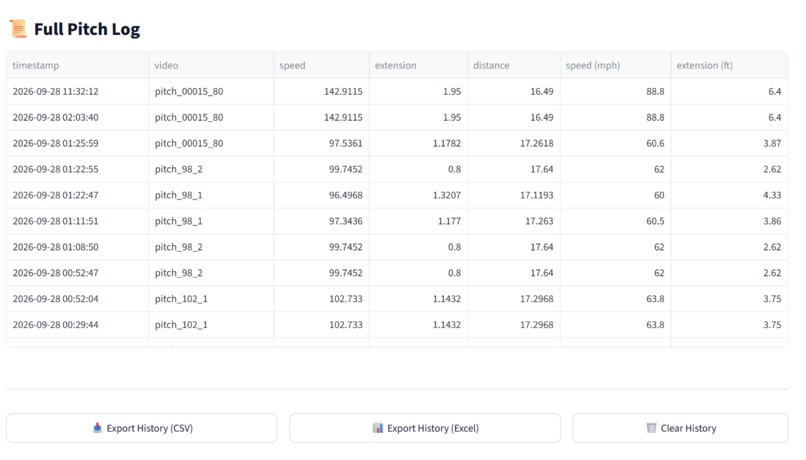Click speed value 97.3436
The image size is (806, 460).
point(345,221)
